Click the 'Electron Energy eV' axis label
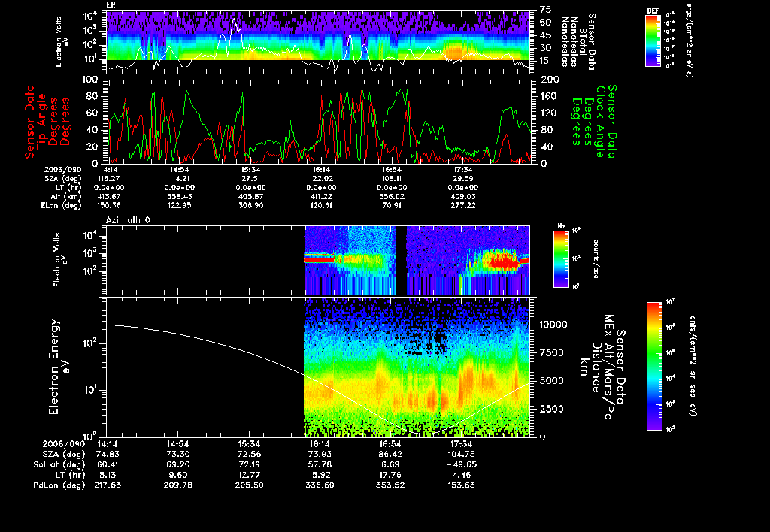 click(x=59, y=367)
